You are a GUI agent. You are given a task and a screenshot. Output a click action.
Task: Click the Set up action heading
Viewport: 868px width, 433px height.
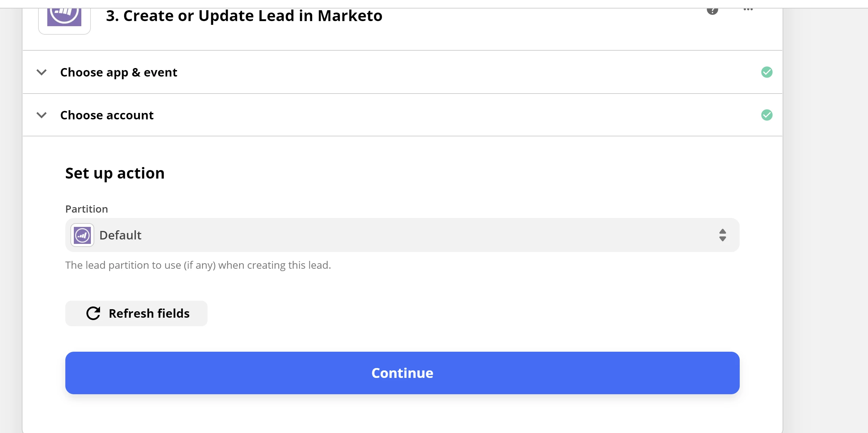(x=115, y=173)
